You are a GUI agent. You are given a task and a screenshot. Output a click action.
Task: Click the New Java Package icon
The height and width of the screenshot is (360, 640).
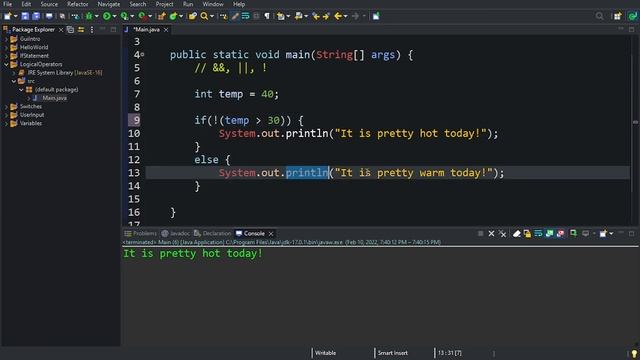point(162,16)
